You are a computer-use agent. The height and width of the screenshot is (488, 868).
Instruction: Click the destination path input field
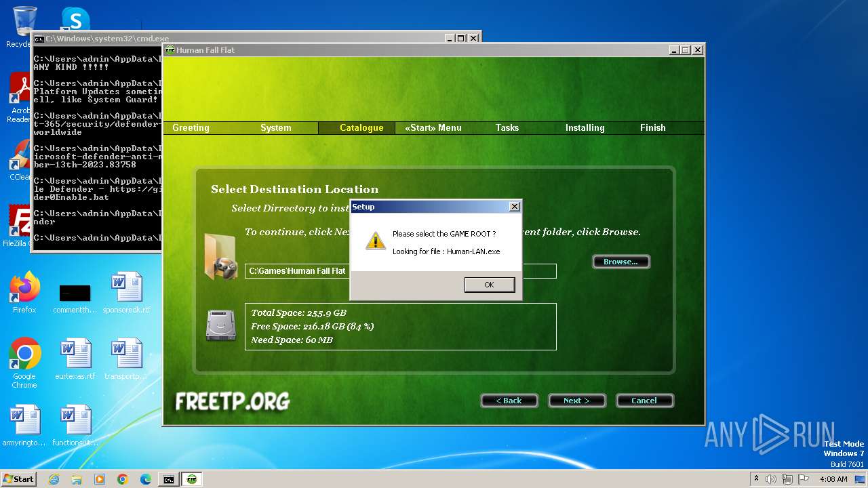tap(401, 271)
